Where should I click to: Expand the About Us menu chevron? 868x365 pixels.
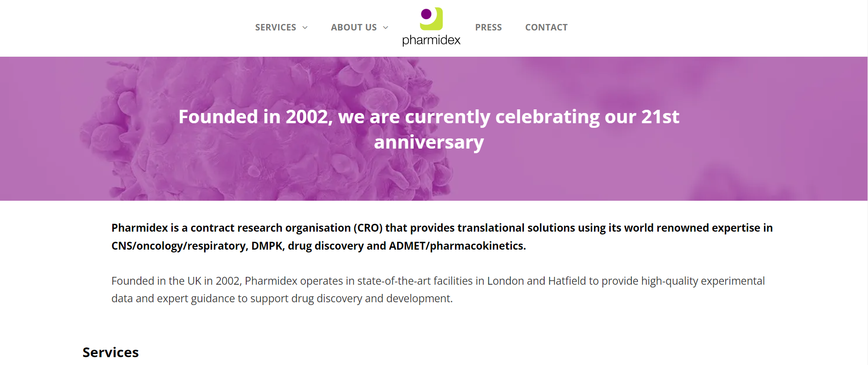[386, 28]
